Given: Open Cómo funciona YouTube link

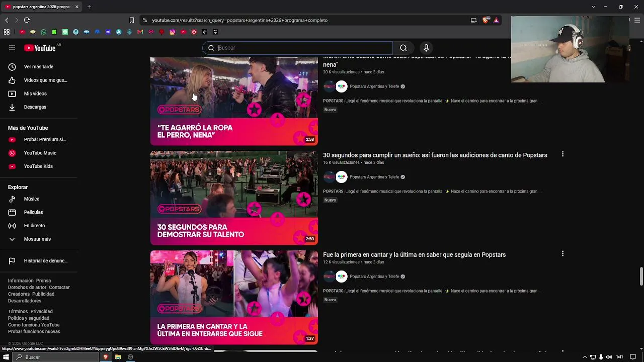Looking at the screenshot, I should (x=34, y=325).
